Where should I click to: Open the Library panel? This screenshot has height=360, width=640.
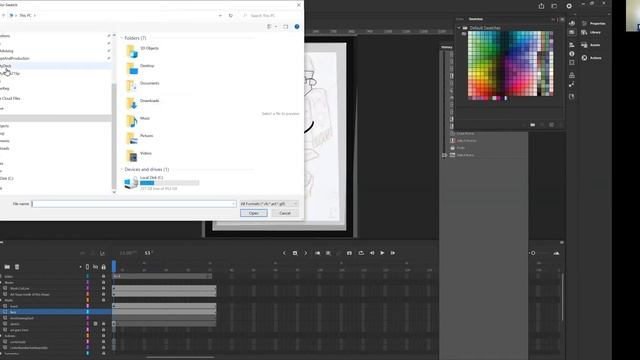point(591,32)
